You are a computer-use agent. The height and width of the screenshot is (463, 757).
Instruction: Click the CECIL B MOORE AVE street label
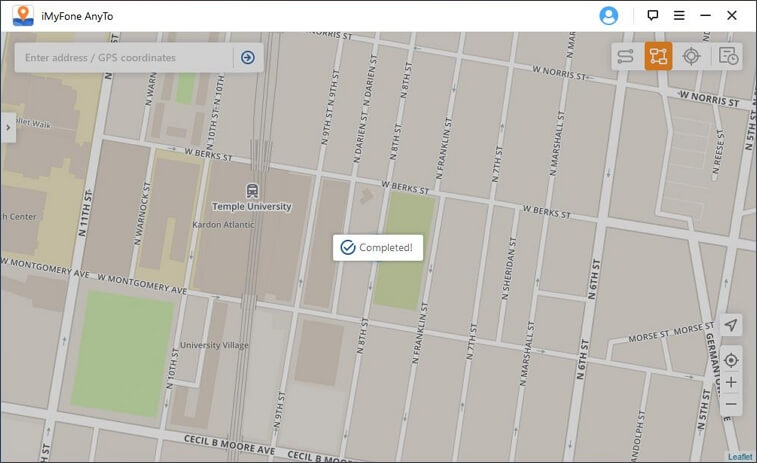[229, 445]
